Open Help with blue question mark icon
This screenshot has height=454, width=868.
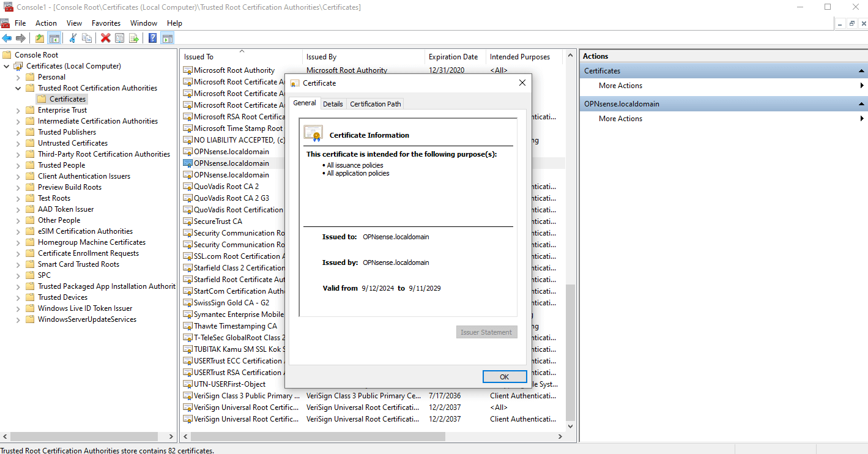153,39
